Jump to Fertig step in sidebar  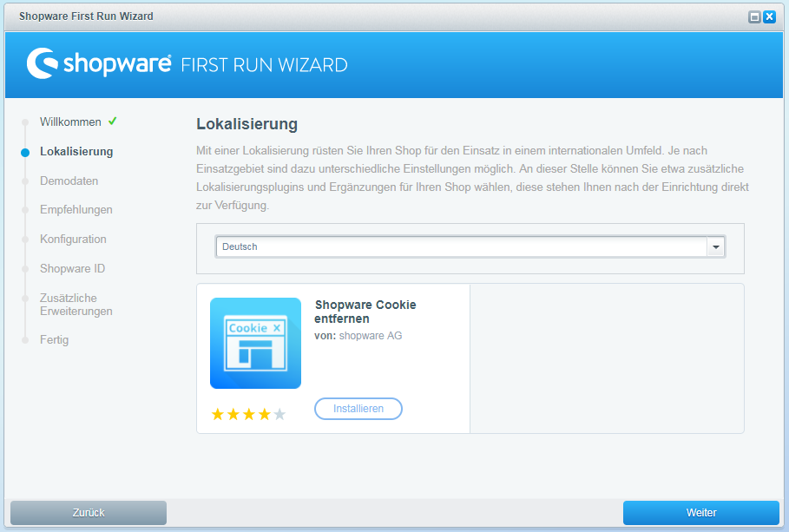tap(54, 339)
